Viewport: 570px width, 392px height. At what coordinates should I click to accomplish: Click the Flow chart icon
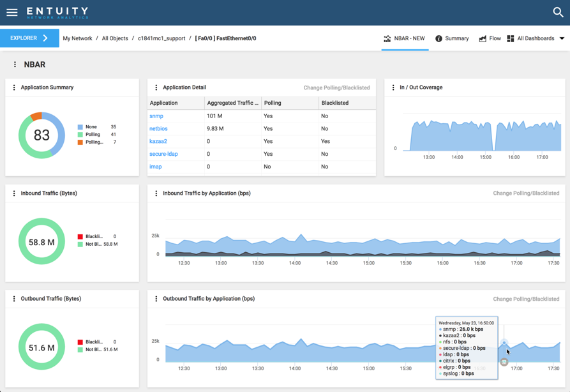click(x=483, y=38)
